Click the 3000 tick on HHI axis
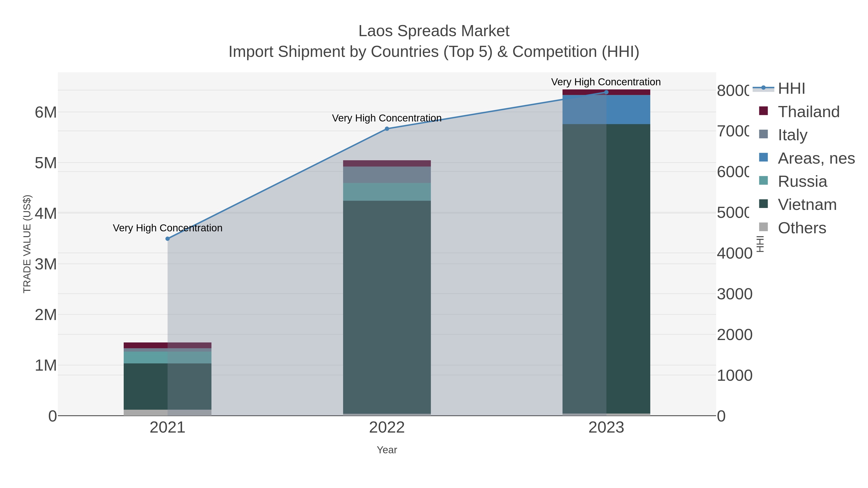 [x=735, y=294]
